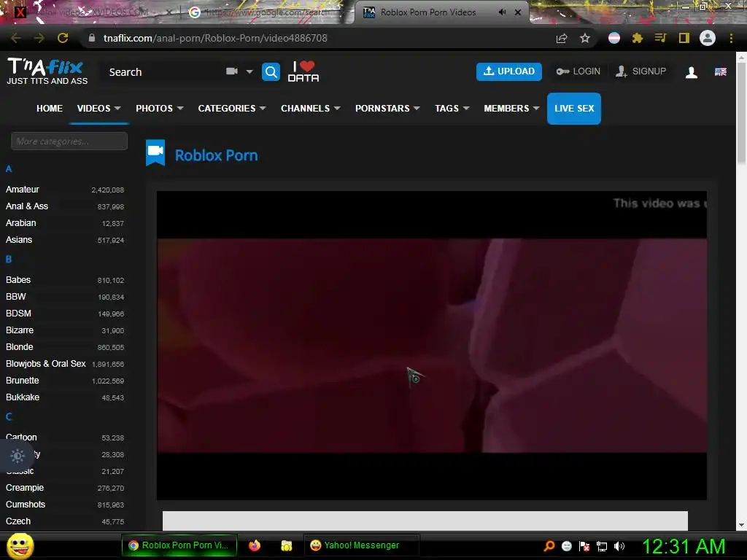Viewport: 747px width, 560px height.
Task: Expand the MEMBERS menu
Action: click(511, 109)
